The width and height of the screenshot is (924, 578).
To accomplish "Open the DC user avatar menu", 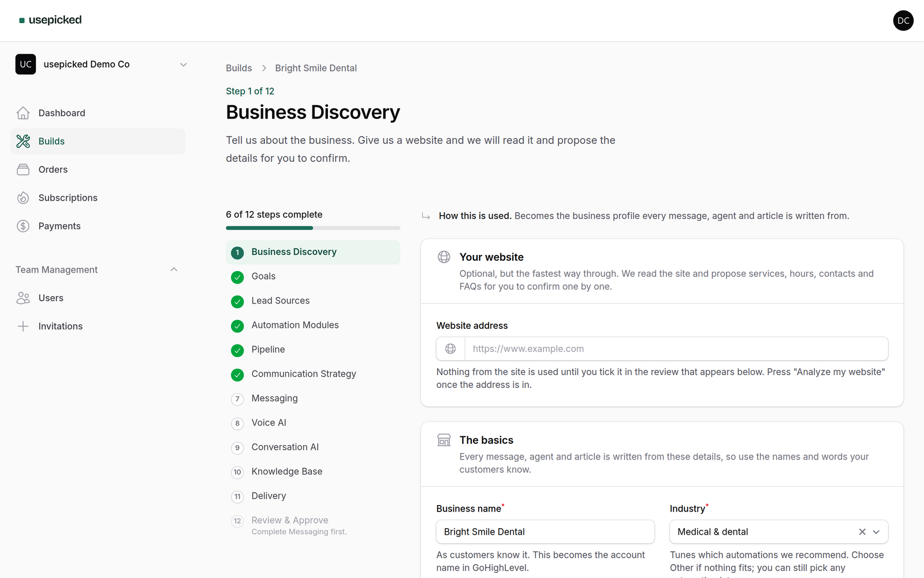I will coord(903,21).
